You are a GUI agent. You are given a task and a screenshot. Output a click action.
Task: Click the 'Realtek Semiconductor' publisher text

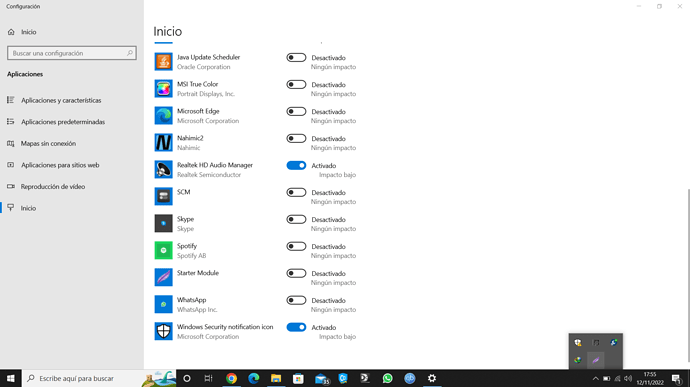pyautogui.click(x=209, y=175)
